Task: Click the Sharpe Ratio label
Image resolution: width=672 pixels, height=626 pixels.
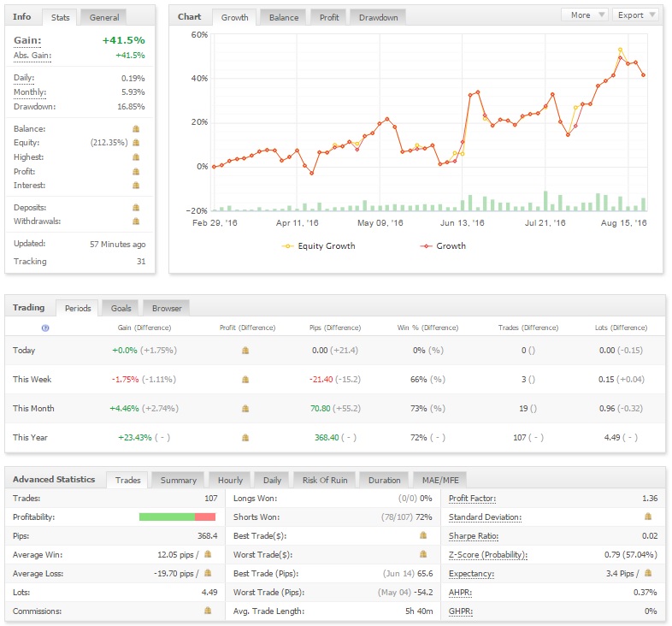Action: (x=474, y=536)
